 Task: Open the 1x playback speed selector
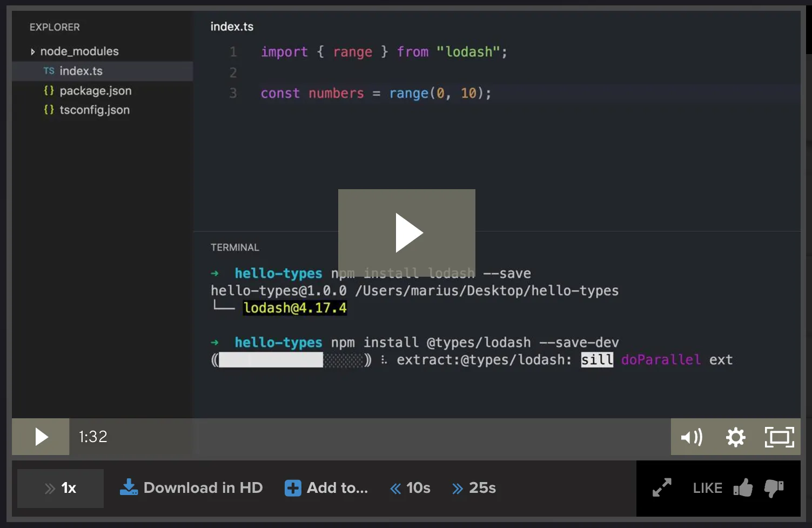coord(60,487)
